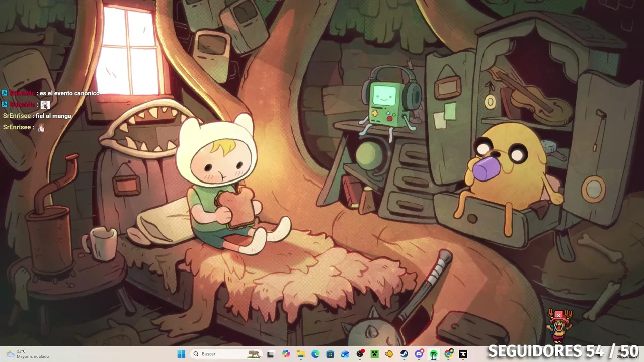Open Discord from the taskbar
644x362 pixels.
pyautogui.click(x=419, y=354)
